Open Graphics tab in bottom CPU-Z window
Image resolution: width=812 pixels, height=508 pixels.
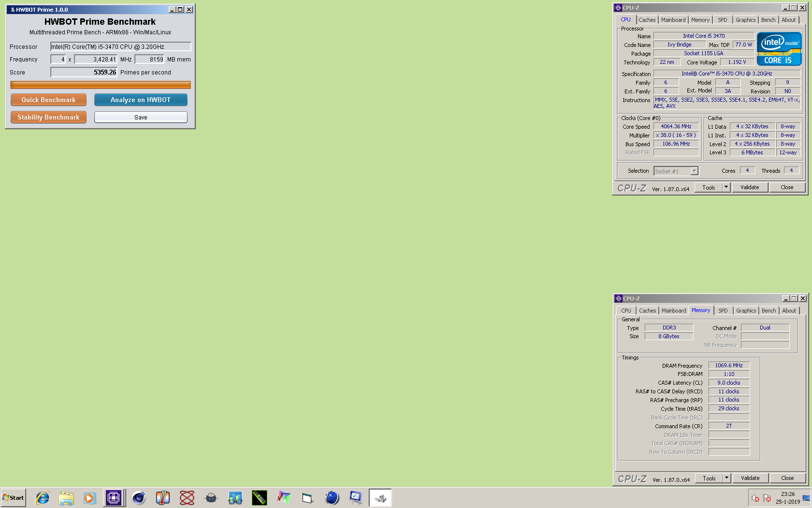pos(746,311)
